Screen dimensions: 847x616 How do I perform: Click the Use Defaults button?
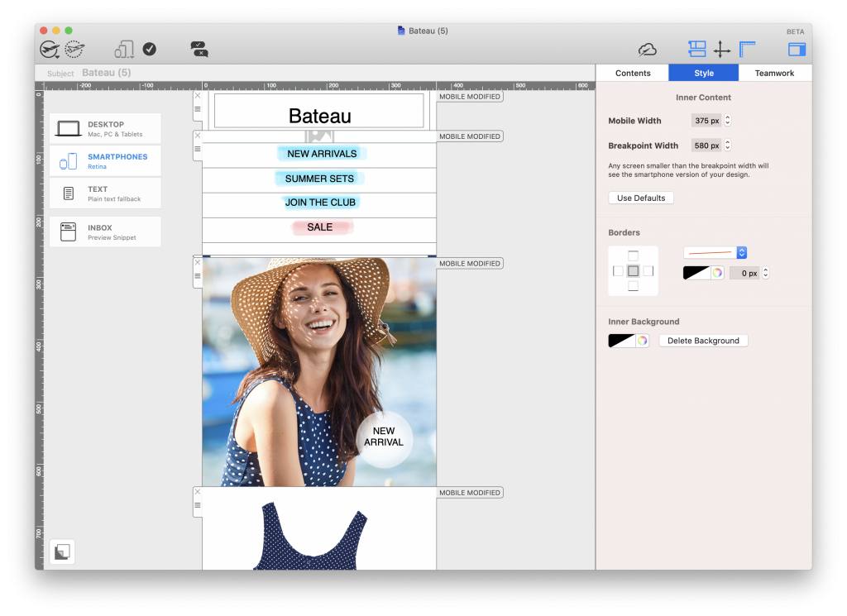coord(641,198)
